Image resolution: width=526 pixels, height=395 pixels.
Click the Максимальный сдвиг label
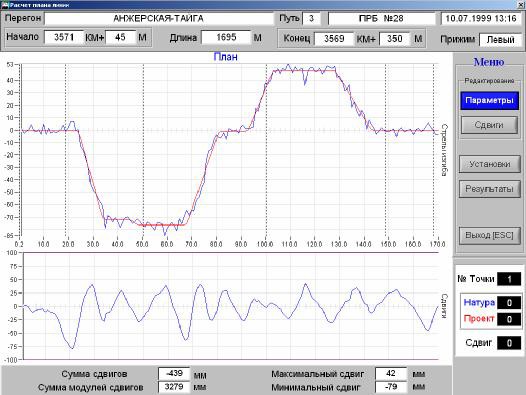coord(318,374)
